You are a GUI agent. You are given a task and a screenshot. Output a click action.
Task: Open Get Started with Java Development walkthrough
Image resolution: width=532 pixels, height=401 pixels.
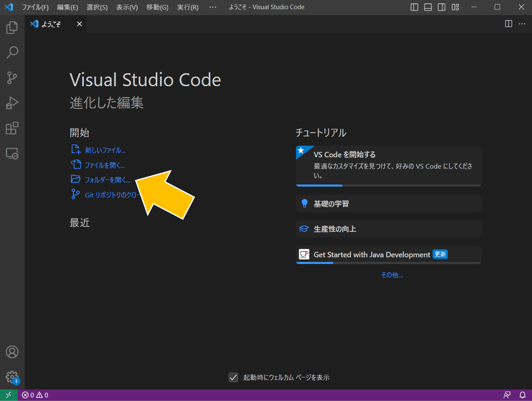(388, 255)
